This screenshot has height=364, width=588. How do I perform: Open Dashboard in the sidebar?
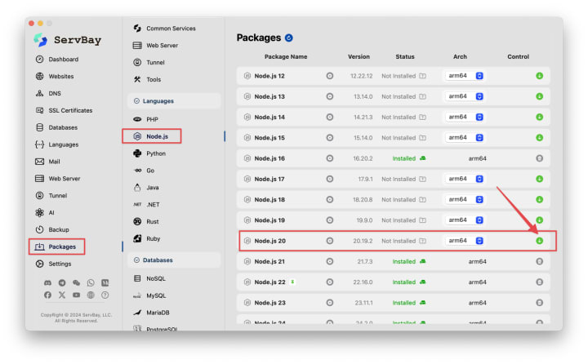[x=57, y=60]
